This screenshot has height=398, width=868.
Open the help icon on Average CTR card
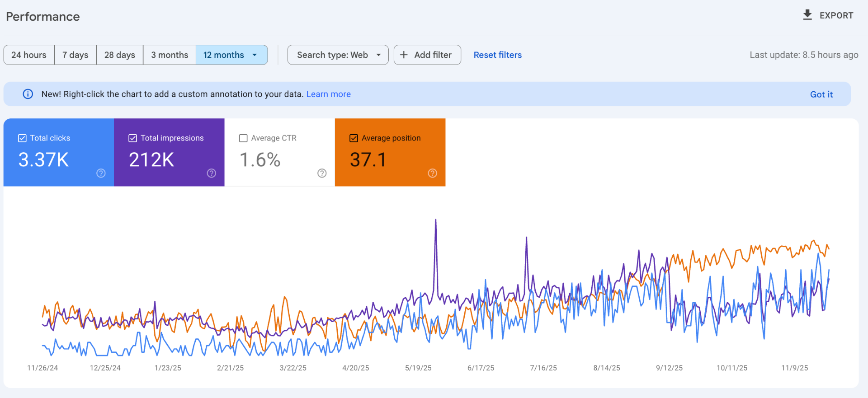coord(322,173)
